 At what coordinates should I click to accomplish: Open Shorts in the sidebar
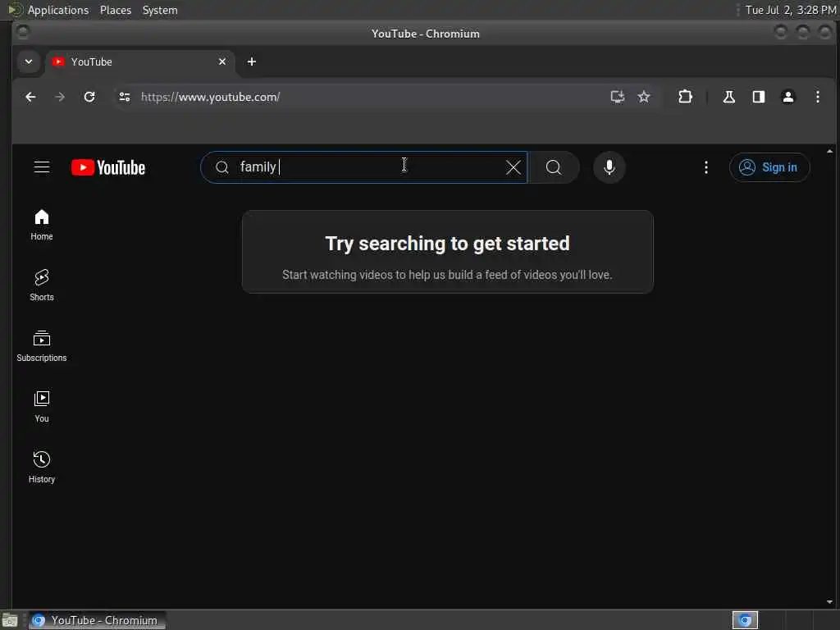pyautogui.click(x=42, y=285)
